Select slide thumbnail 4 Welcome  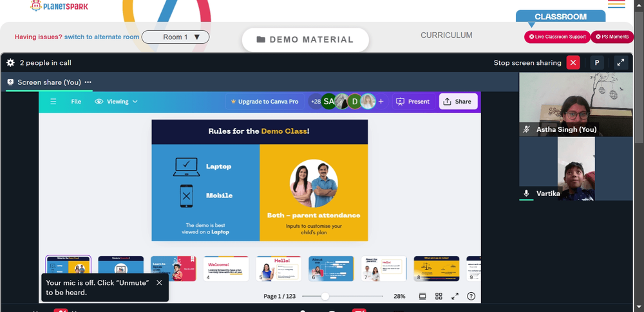[x=226, y=268]
